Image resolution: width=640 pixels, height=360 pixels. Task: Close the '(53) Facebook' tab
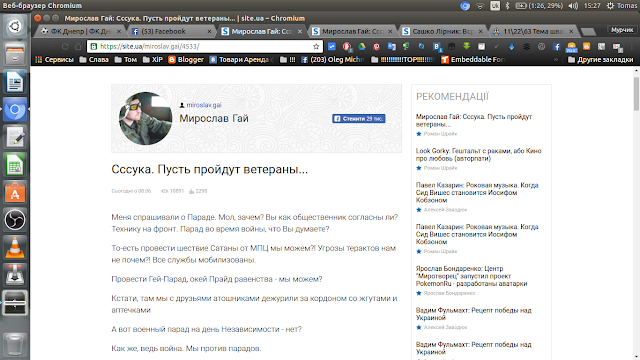point(209,31)
